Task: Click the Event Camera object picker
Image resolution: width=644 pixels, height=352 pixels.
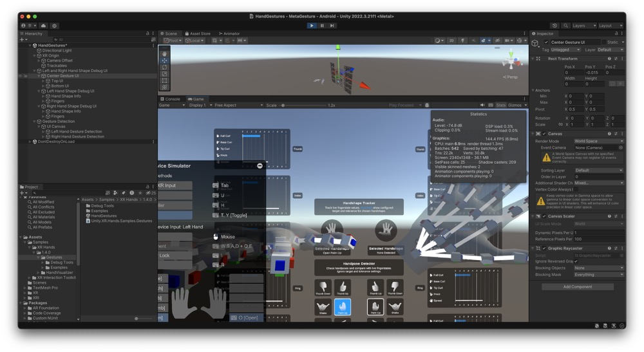Action: 621,148
